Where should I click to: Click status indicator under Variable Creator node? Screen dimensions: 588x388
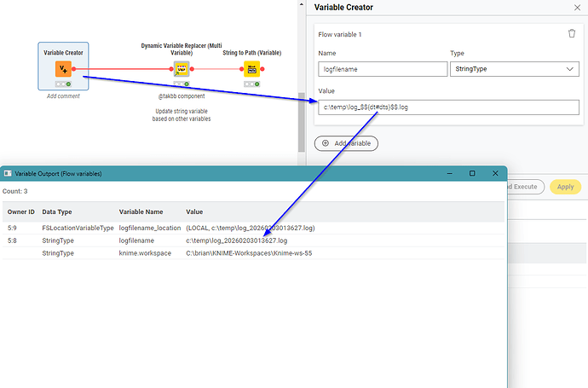tap(63, 84)
